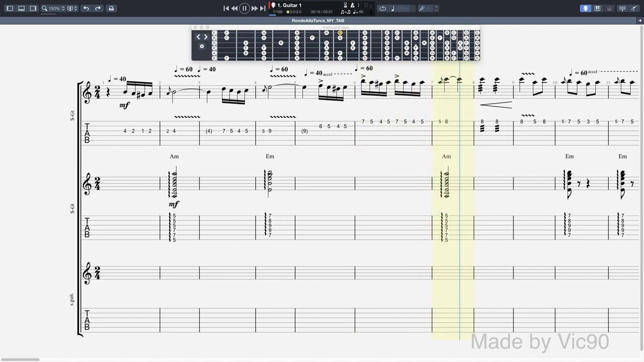
Task: Click the highlighted C note on fretboard
Action: [x=340, y=33]
